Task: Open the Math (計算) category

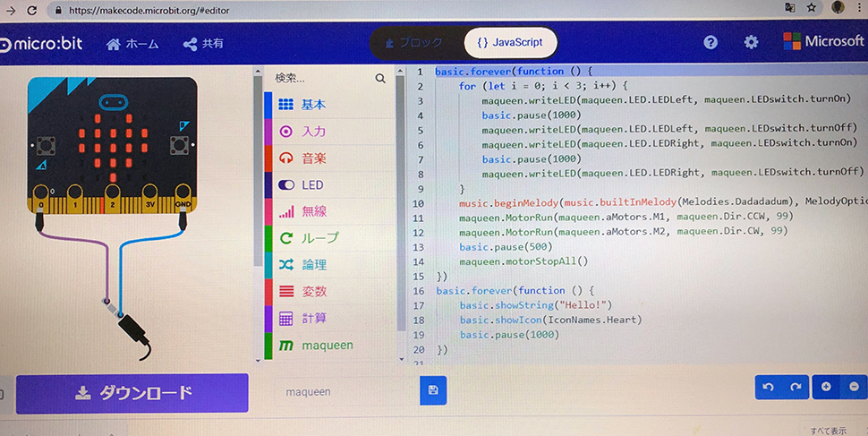Action: pos(329,319)
